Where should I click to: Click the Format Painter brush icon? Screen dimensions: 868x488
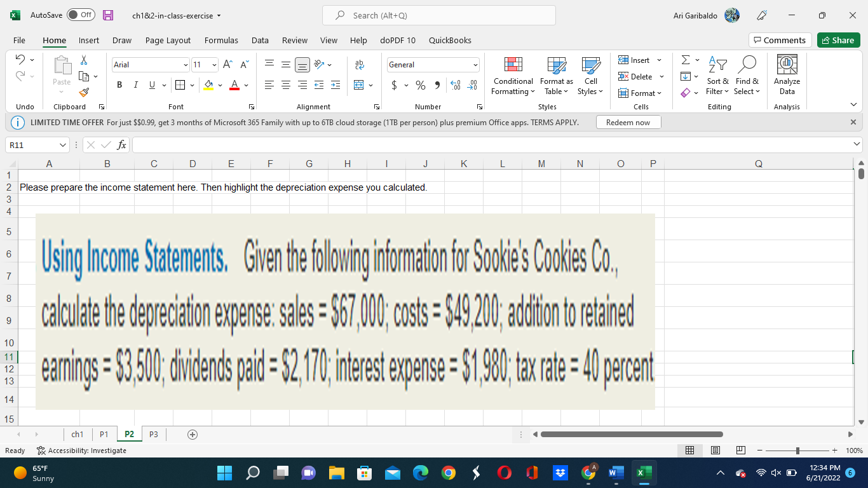[x=84, y=93]
